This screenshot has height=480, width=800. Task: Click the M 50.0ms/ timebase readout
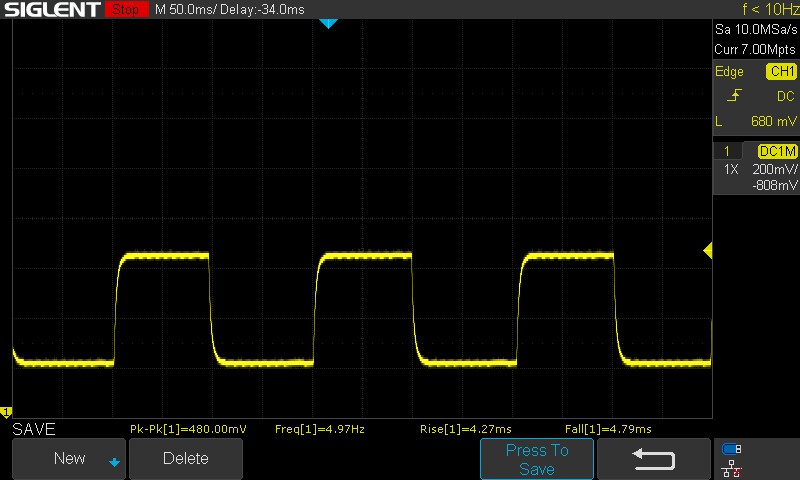[186, 10]
